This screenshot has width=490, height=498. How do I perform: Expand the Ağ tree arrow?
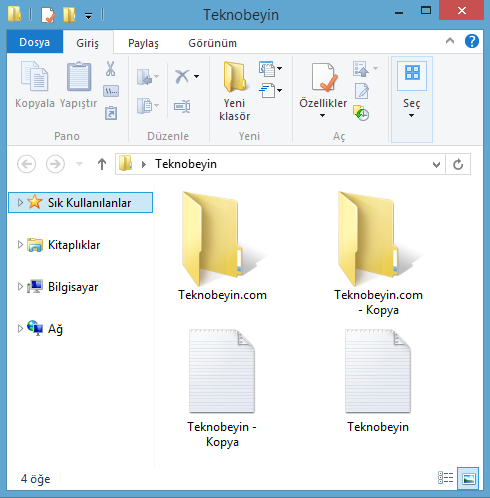coord(20,329)
